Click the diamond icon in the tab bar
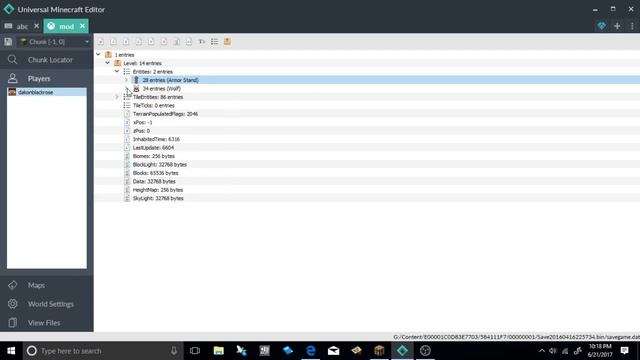 [x=601, y=26]
